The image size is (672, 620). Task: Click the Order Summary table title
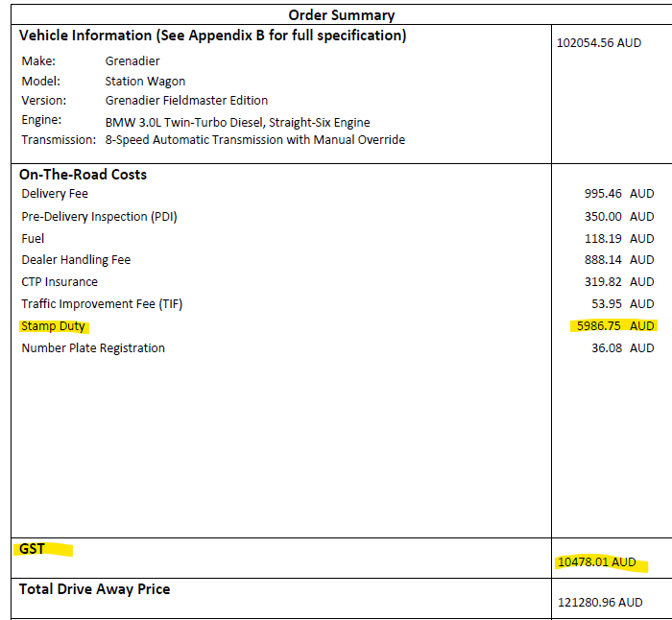[x=342, y=14]
